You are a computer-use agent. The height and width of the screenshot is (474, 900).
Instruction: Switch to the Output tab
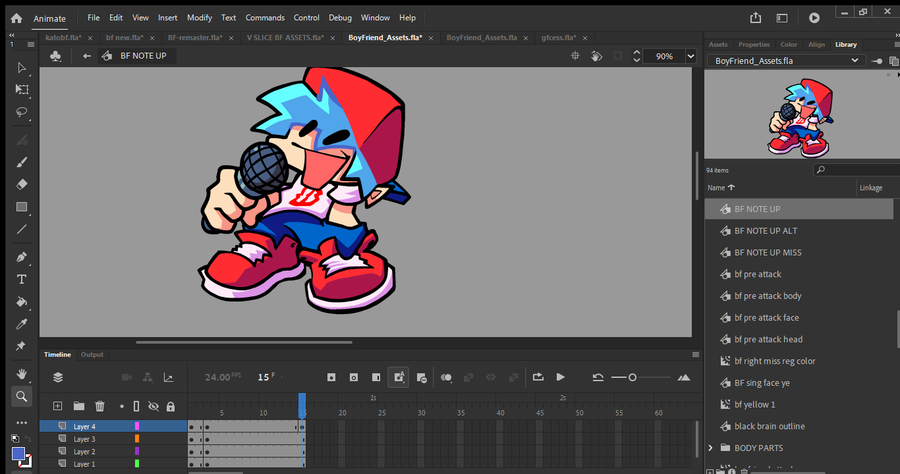click(92, 355)
